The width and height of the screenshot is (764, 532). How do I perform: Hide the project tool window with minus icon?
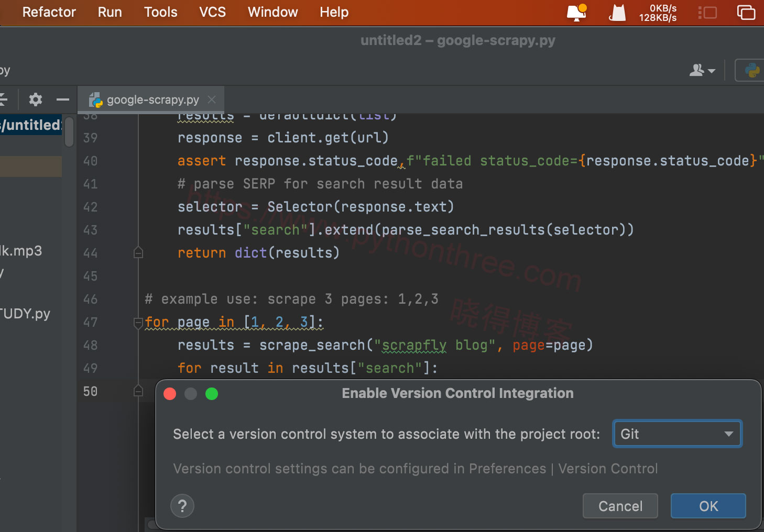pos(63,99)
